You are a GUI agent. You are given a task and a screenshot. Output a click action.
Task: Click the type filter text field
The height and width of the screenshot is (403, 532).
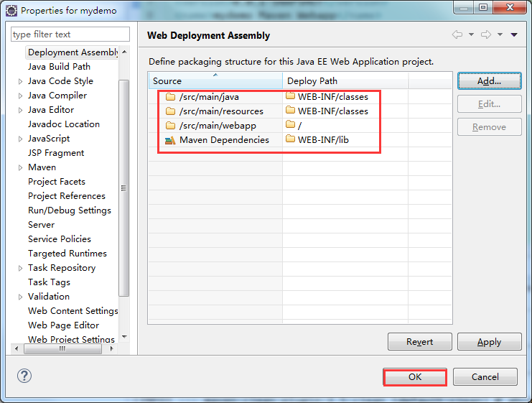(x=70, y=34)
